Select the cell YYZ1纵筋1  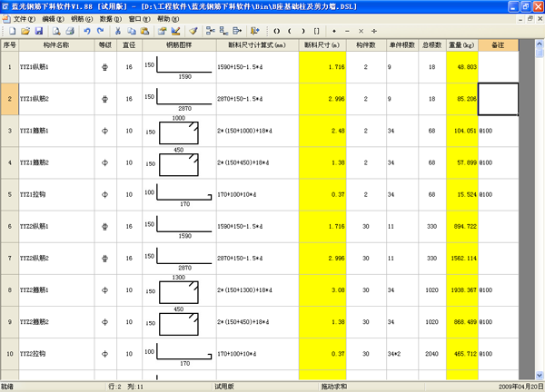pos(56,67)
